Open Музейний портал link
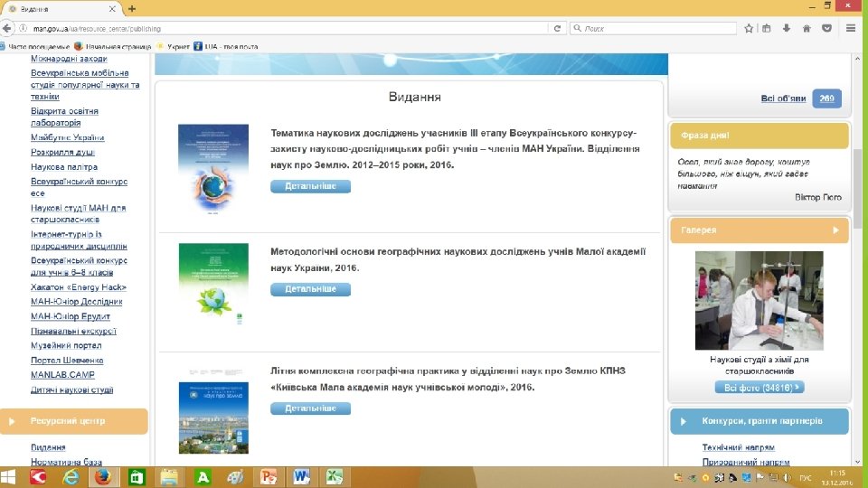Screen dimensions: 868x488 [66, 345]
